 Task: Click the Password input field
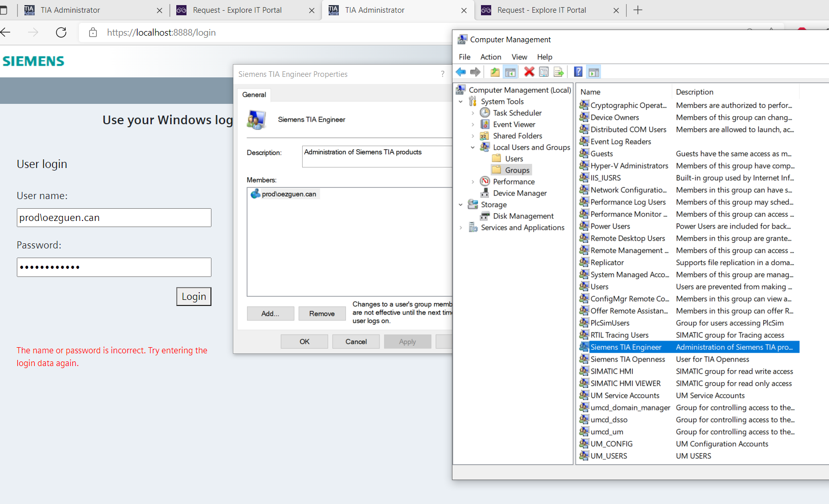114,267
